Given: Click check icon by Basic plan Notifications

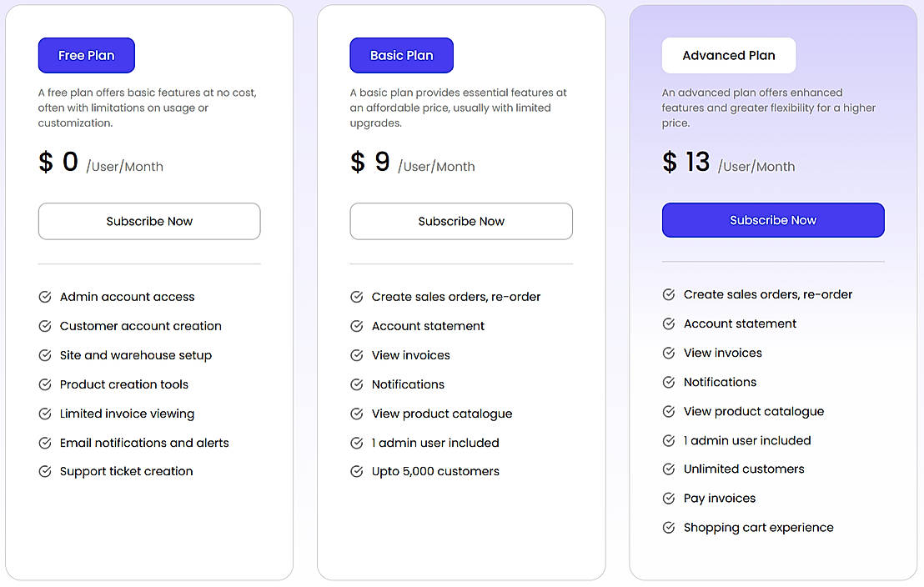Looking at the screenshot, I should point(357,384).
